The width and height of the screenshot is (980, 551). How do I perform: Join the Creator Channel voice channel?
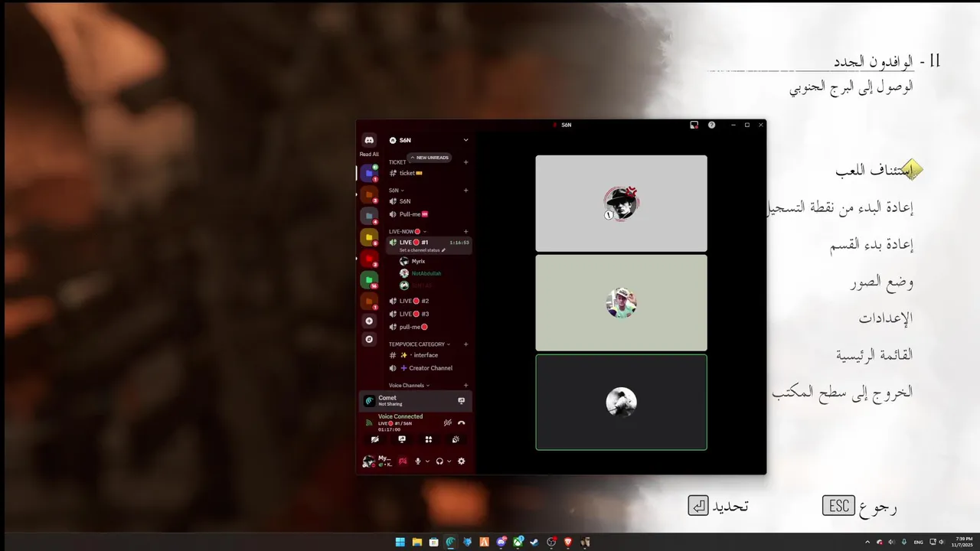(x=430, y=368)
